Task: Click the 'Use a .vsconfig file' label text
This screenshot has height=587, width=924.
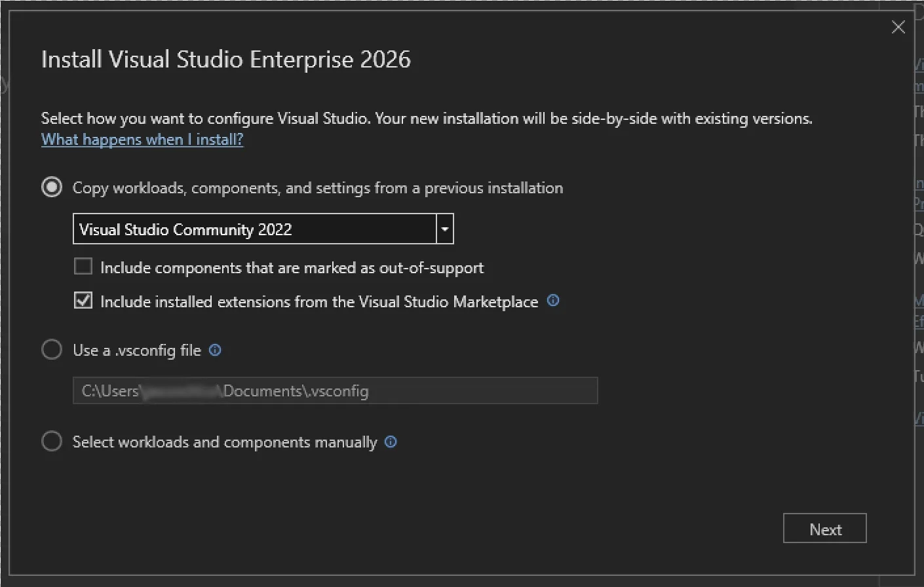Action: (x=138, y=350)
